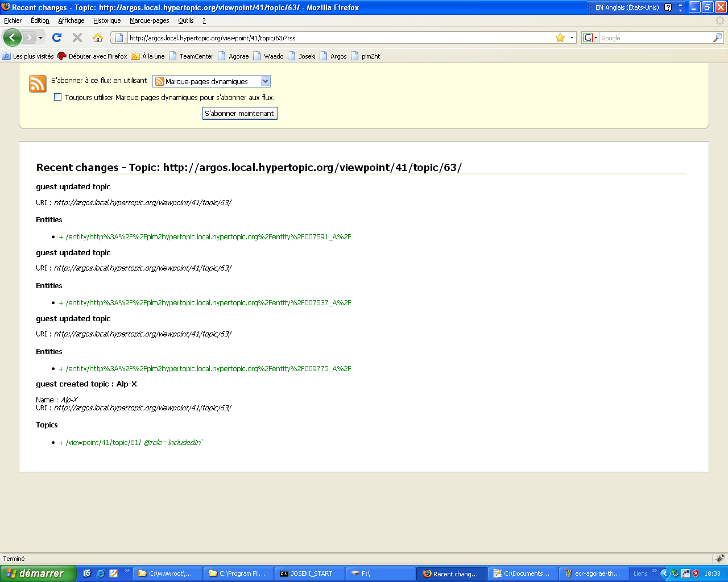This screenshot has height=582, width=728.
Task: Click the page identity icon in the URL bar
Action: click(x=119, y=38)
